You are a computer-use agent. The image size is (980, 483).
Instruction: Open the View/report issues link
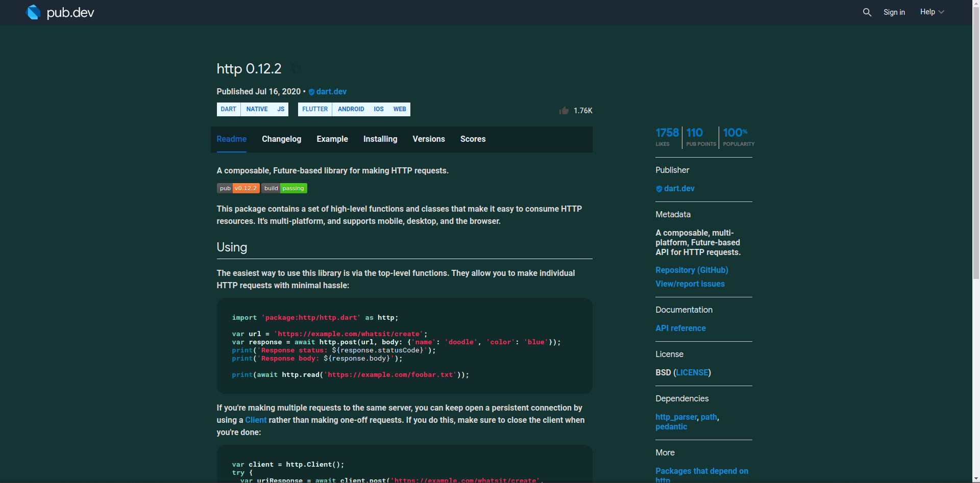(x=690, y=284)
